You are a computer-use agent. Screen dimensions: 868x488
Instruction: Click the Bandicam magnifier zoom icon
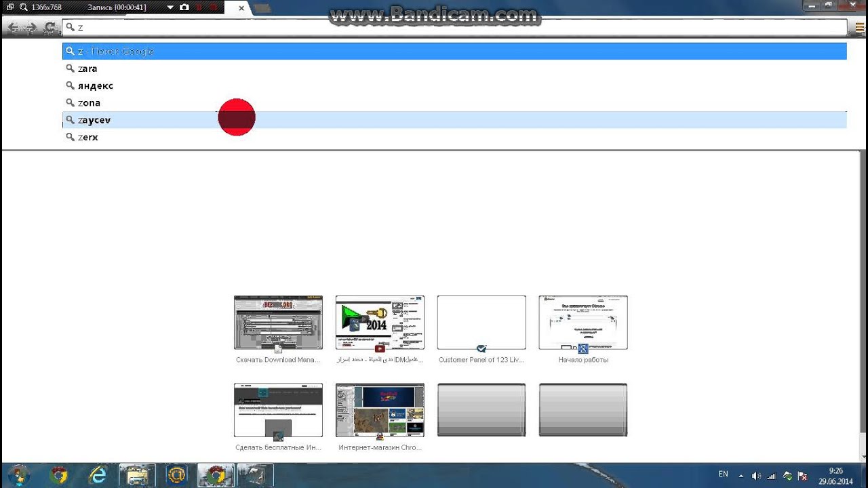pyautogui.click(x=24, y=7)
